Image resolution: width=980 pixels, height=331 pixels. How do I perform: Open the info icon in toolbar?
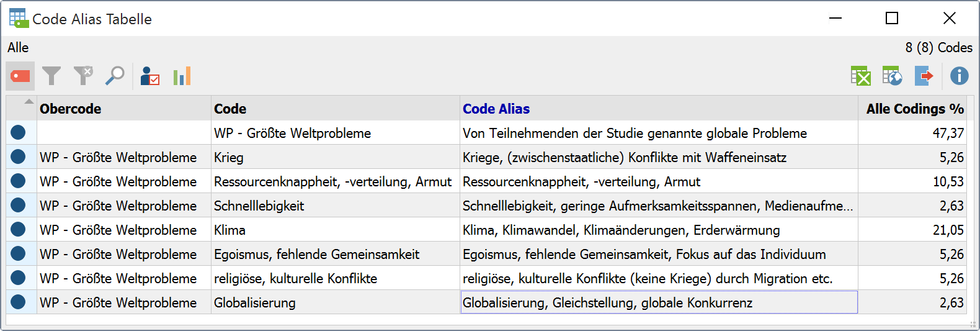click(959, 76)
